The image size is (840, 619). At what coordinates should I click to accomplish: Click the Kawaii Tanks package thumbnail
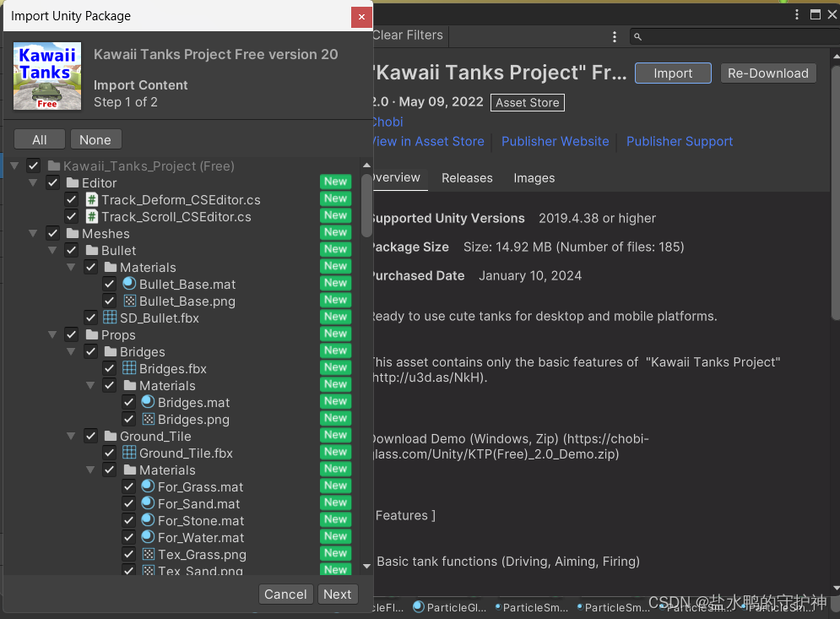pos(47,75)
